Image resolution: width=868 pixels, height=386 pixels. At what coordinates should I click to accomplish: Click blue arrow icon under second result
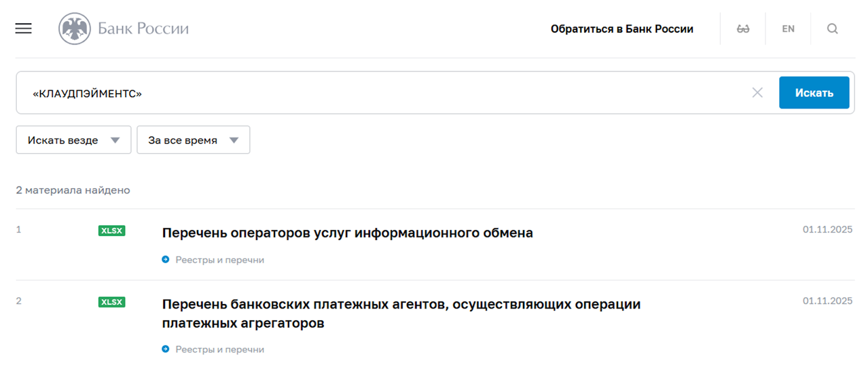[x=165, y=349]
